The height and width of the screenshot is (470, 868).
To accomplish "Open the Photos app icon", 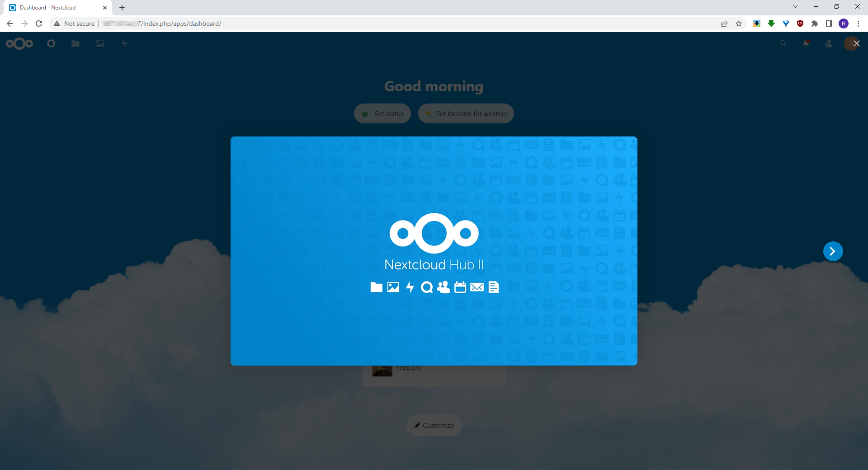I will click(99, 43).
